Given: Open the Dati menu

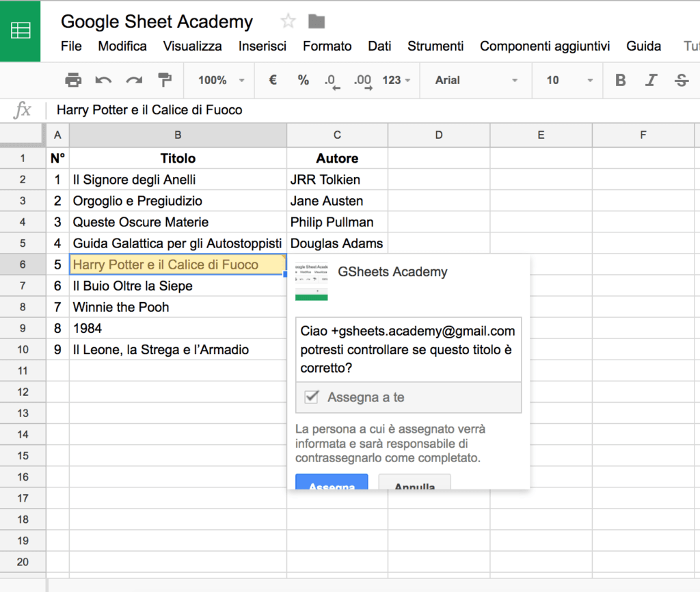Looking at the screenshot, I should tap(379, 46).
